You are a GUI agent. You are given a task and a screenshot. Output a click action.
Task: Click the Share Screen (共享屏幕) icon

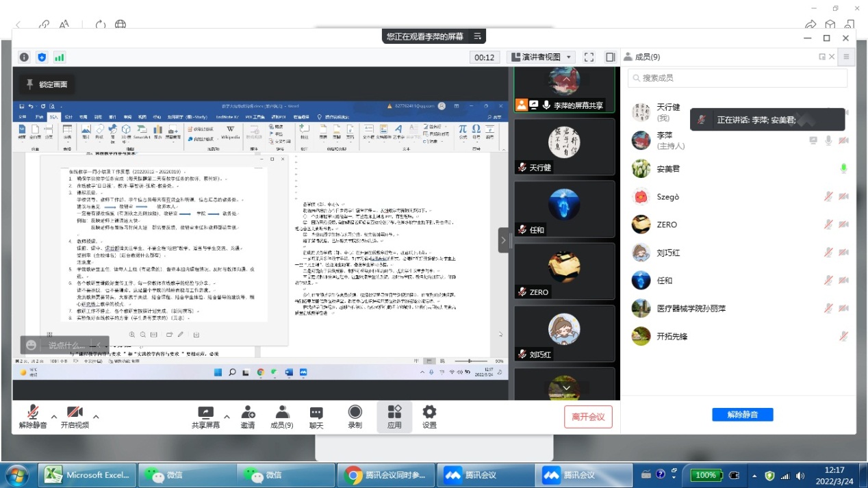coord(205,413)
